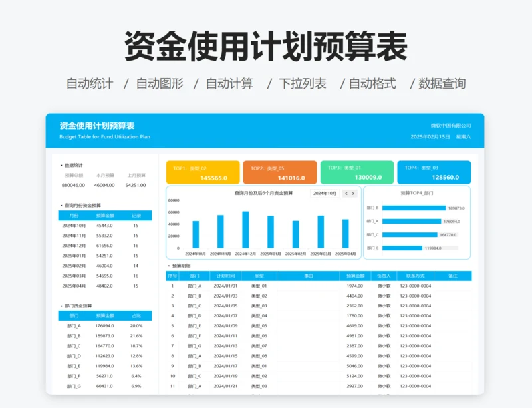Image resolution: width=532 pixels, height=408 pixels.
Task: Click the 月份 header in monthly budget table
Action: tap(74, 216)
